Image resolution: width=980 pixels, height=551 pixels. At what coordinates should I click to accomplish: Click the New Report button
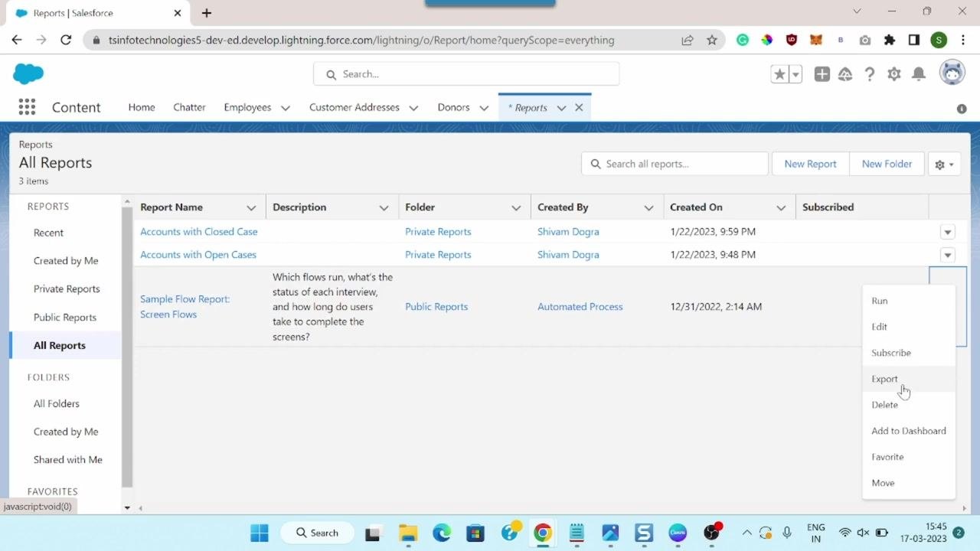tap(810, 164)
